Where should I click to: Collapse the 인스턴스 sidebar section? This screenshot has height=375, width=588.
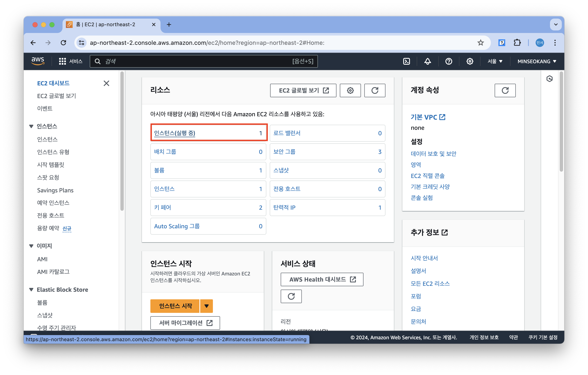[x=31, y=126]
